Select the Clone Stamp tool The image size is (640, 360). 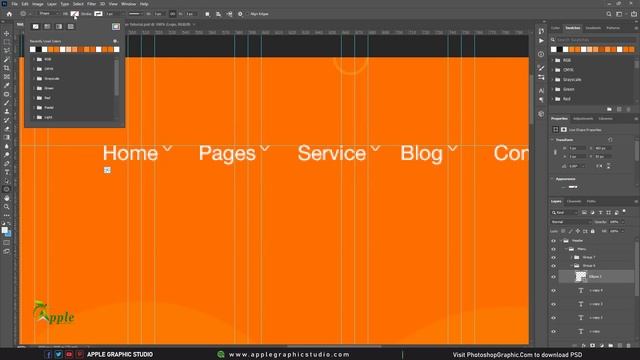7,111
